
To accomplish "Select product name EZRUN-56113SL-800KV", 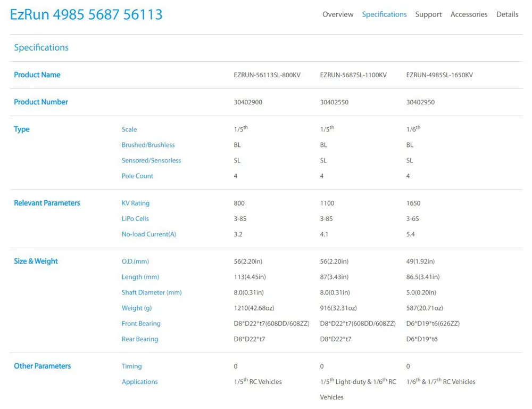I will pos(267,75).
